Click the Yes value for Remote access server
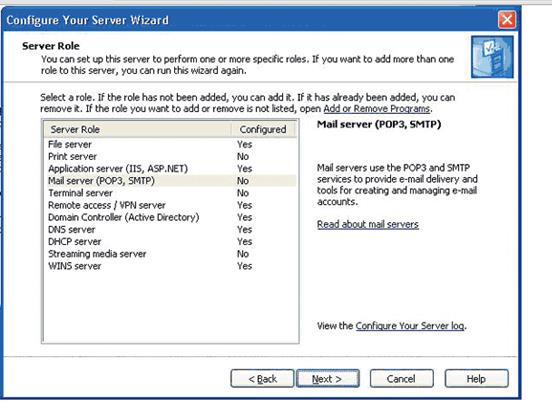552x418 pixels. (x=244, y=205)
